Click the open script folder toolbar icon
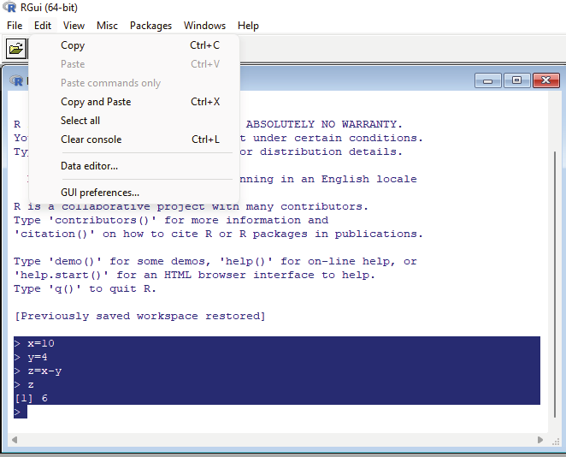The width and height of the screenshot is (566, 457). (16, 48)
